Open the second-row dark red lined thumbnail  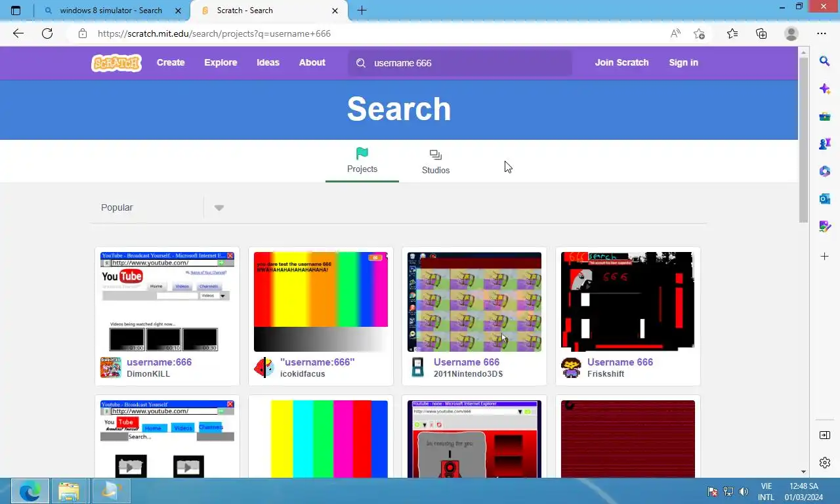click(x=628, y=439)
